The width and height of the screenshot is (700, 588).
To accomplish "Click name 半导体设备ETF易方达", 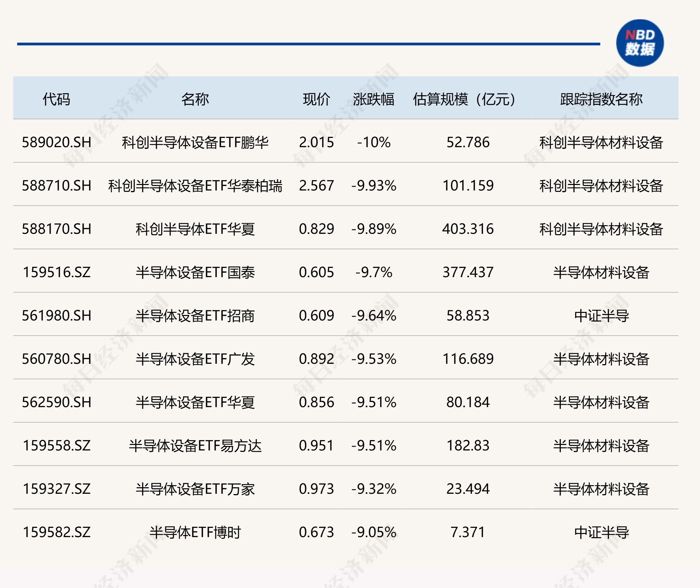I will (x=195, y=446).
